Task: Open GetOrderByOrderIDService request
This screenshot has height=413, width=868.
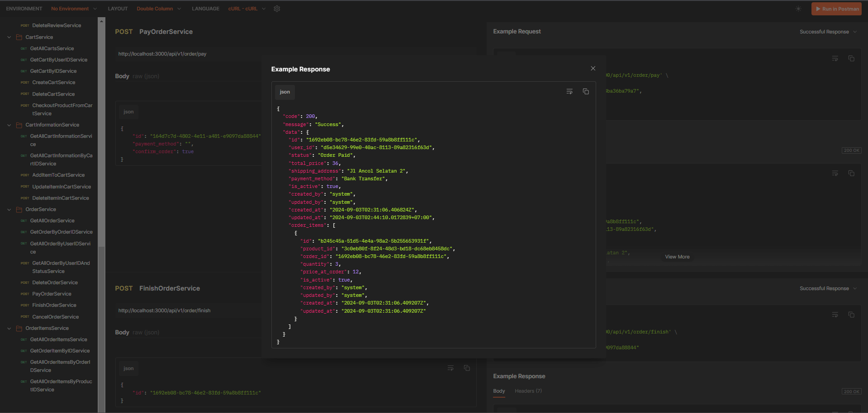Action: pyautogui.click(x=62, y=232)
